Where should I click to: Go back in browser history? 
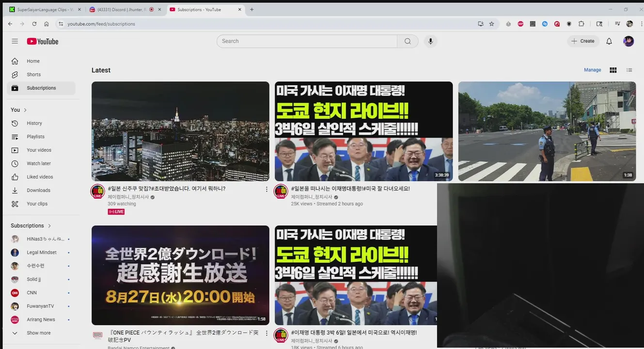pos(10,24)
